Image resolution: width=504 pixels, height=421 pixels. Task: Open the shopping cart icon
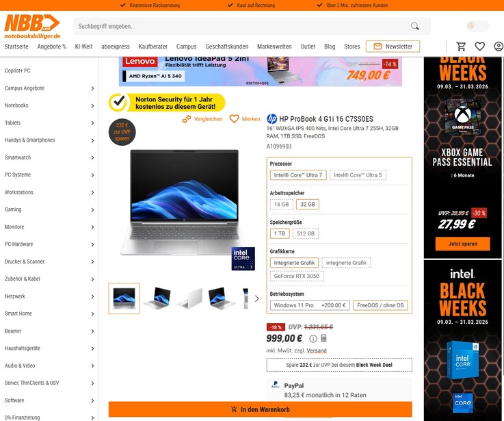pos(461,47)
